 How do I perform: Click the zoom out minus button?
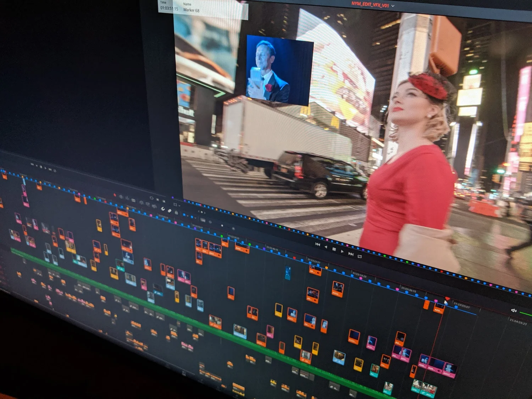[x=210, y=222]
